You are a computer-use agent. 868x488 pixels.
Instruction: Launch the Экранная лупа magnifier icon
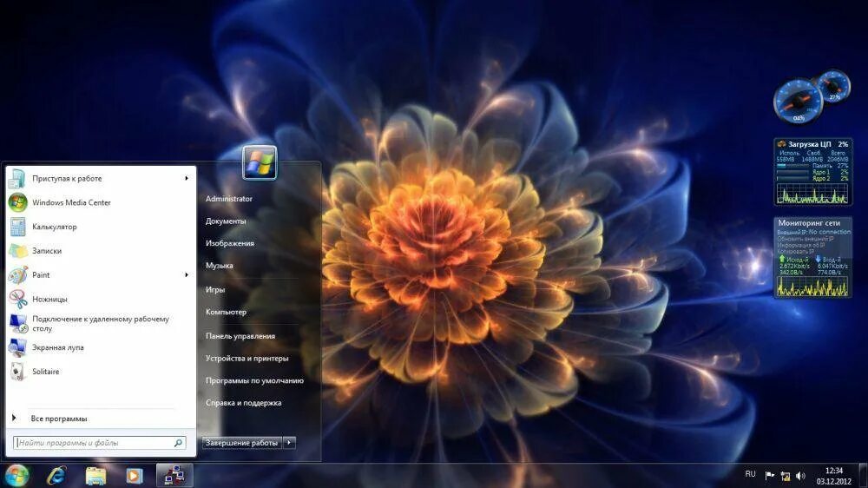coord(17,347)
